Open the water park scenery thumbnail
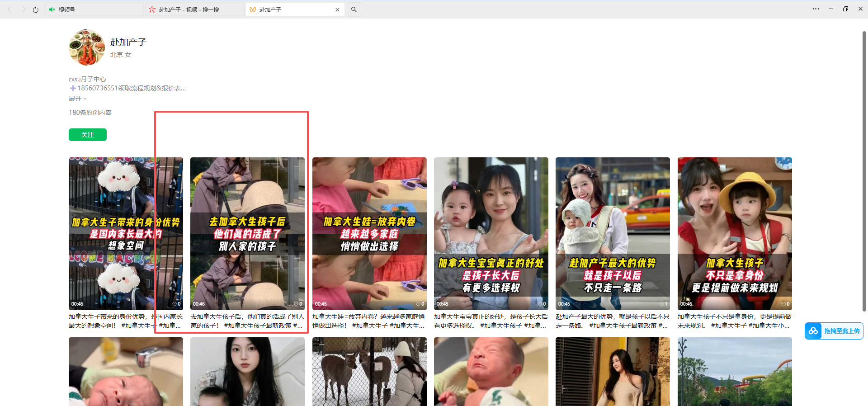The width and height of the screenshot is (868, 406). point(735,372)
